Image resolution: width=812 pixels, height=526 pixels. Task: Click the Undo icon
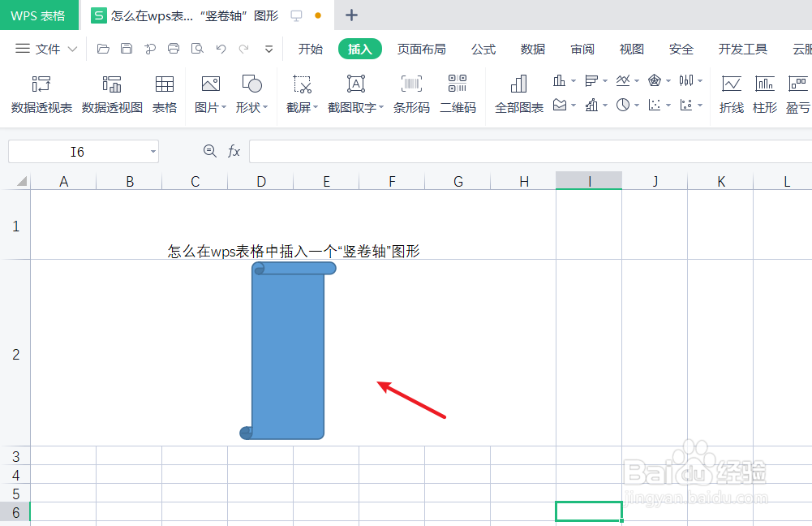pos(219,49)
